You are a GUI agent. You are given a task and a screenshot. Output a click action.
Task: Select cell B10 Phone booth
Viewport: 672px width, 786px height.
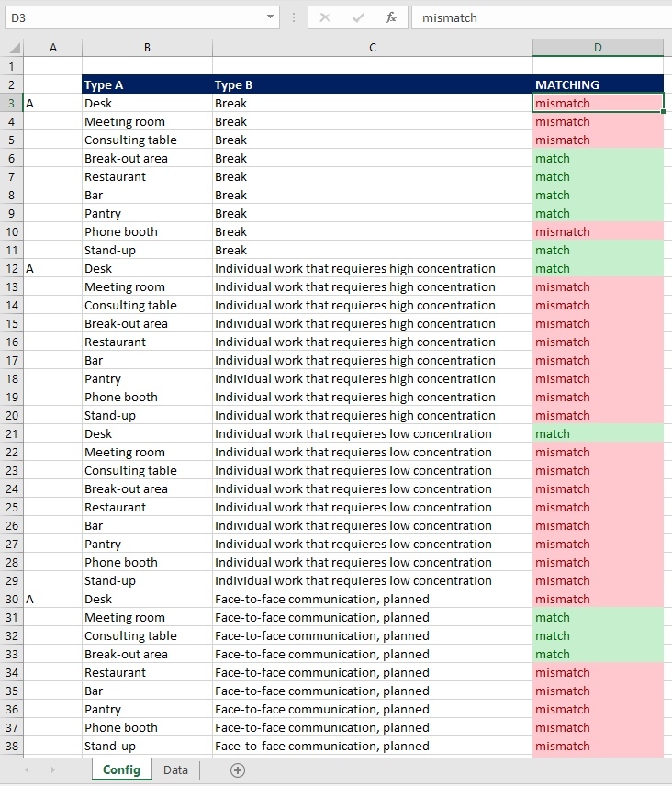[x=147, y=232]
